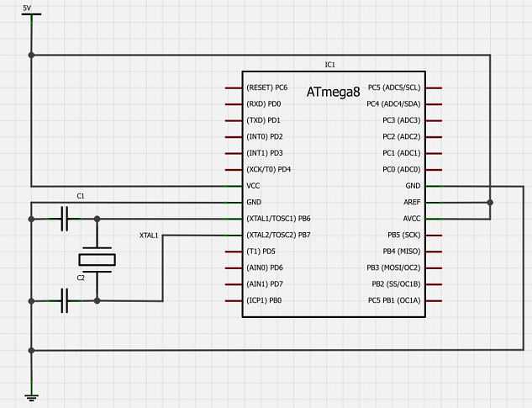Select the (XTAL1/TOSC1) PB6 pin label
532x408 pixels.
click(278, 219)
